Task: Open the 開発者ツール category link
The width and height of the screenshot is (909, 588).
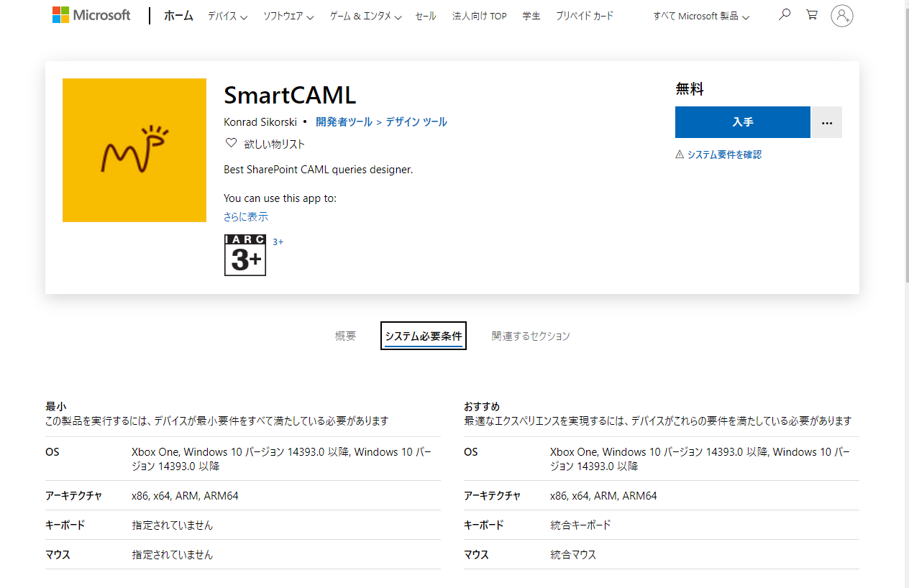Action: (344, 122)
